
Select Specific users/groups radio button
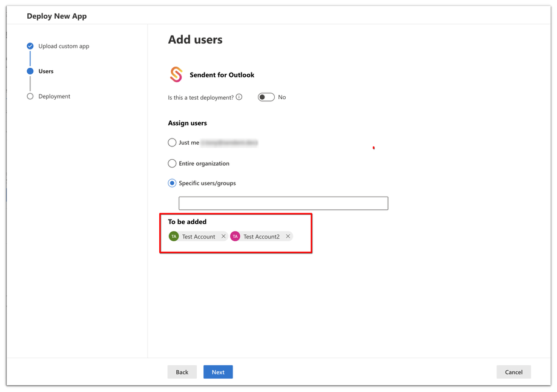[x=172, y=183]
